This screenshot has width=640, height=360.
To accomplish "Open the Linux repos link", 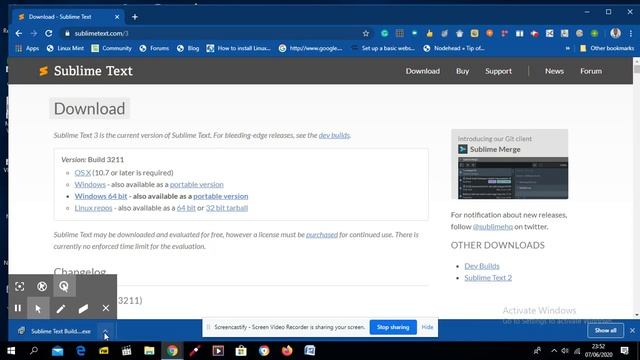I will tap(93, 208).
